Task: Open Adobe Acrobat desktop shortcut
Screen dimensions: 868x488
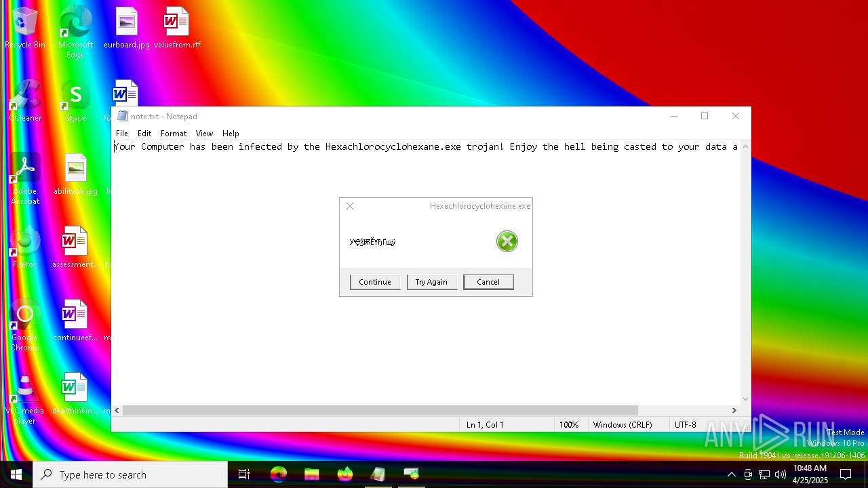Action: (25, 180)
